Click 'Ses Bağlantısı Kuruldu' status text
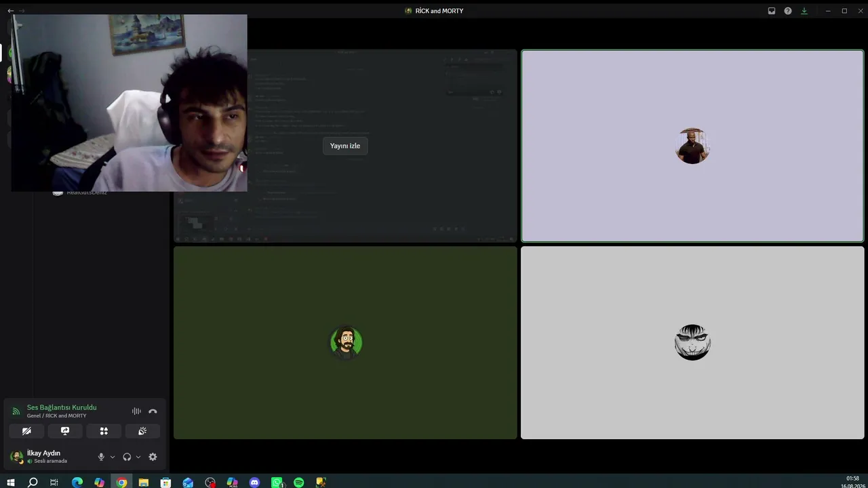This screenshot has height=488, width=868. (x=62, y=407)
